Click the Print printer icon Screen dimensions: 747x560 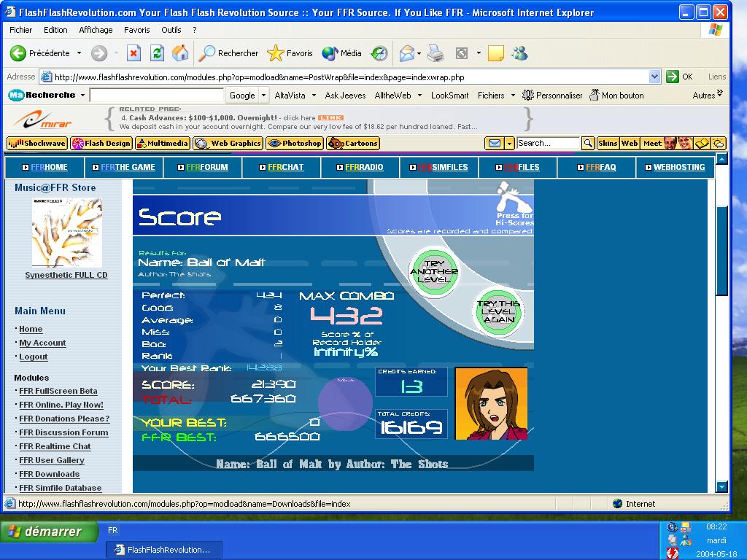click(436, 53)
